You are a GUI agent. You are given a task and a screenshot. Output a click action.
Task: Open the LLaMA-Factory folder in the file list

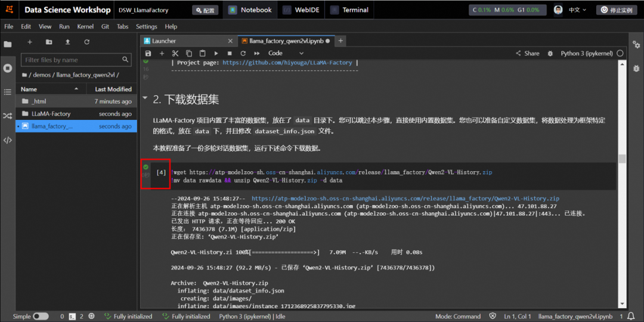pos(51,114)
